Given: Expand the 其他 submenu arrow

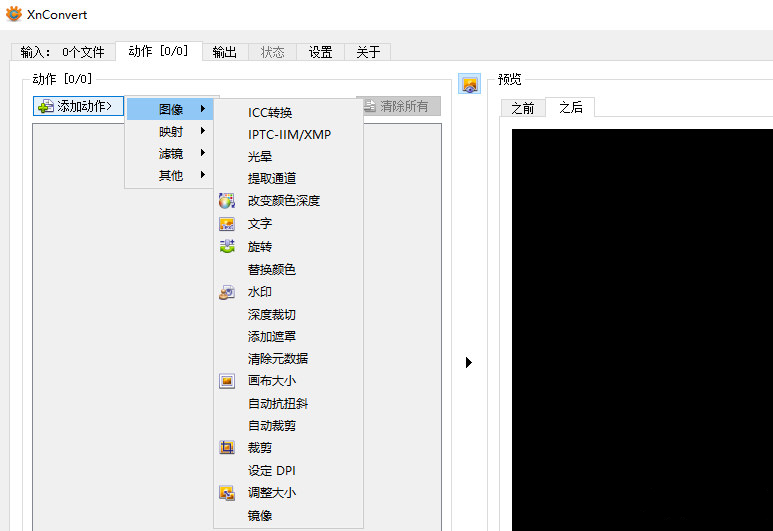Looking at the screenshot, I should (x=203, y=175).
